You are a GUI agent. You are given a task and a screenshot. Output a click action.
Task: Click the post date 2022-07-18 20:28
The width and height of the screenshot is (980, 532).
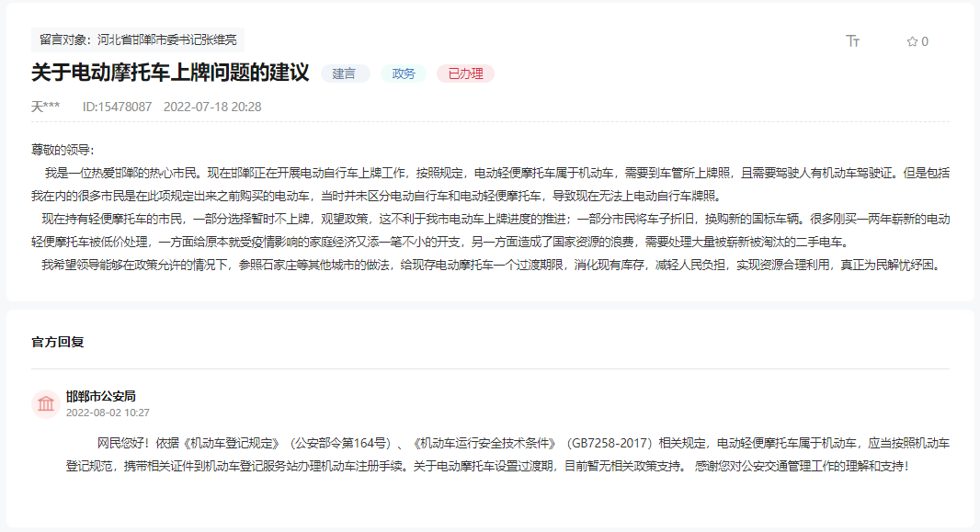click(212, 107)
